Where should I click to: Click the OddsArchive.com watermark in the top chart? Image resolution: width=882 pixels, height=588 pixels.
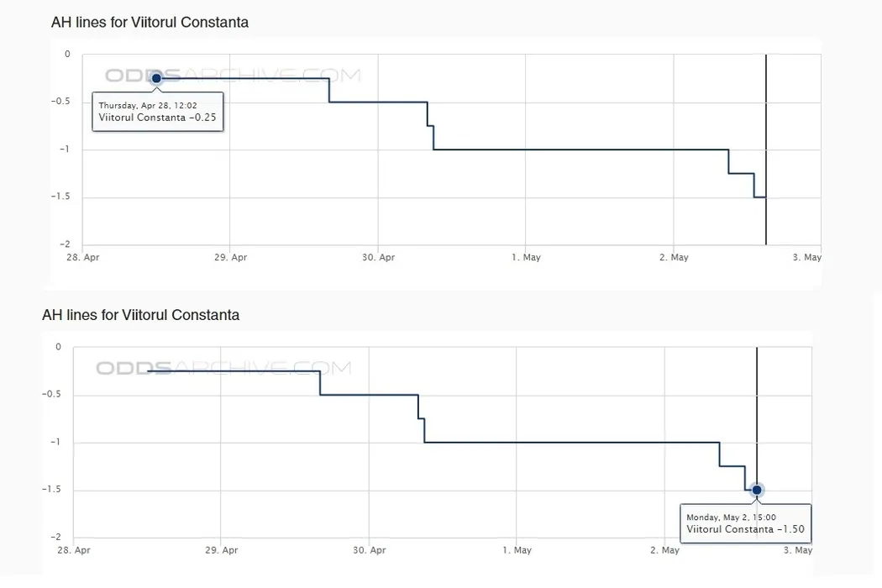coord(232,76)
